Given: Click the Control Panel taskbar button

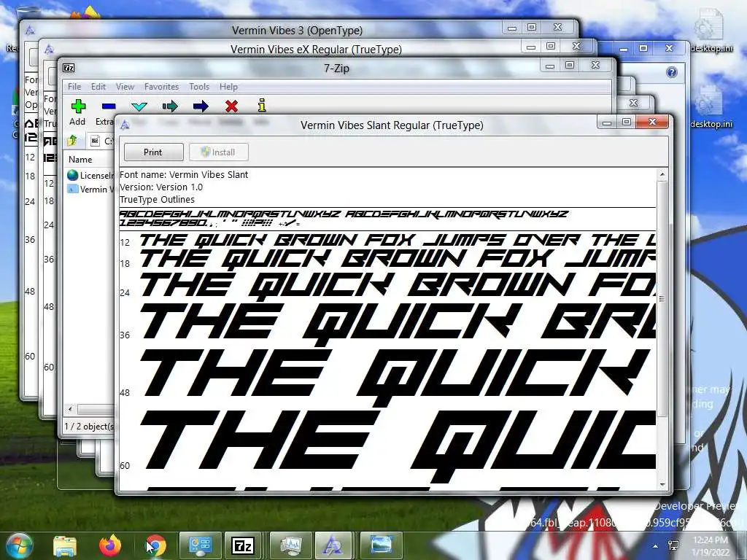Looking at the screenshot, I should [200, 545].
